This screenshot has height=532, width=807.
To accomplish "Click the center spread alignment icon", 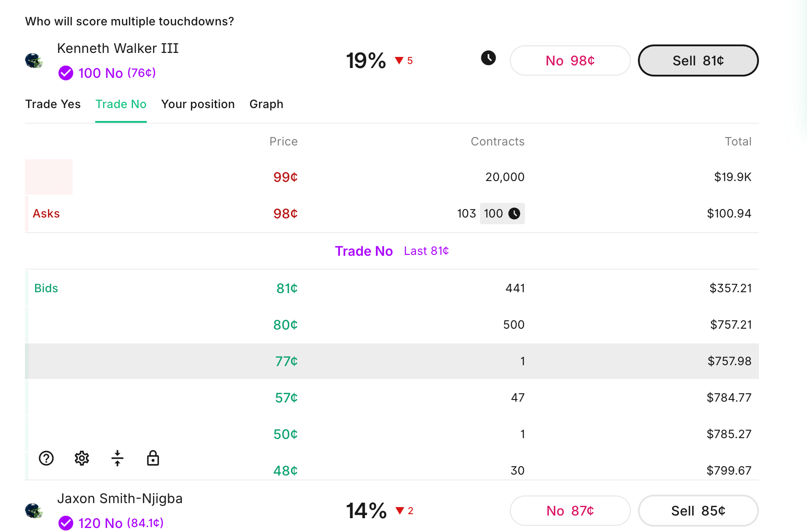I will [117, 458].
